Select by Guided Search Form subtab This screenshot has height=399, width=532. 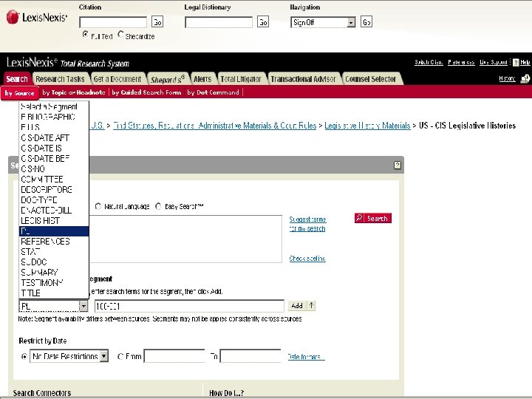point(146,92)
